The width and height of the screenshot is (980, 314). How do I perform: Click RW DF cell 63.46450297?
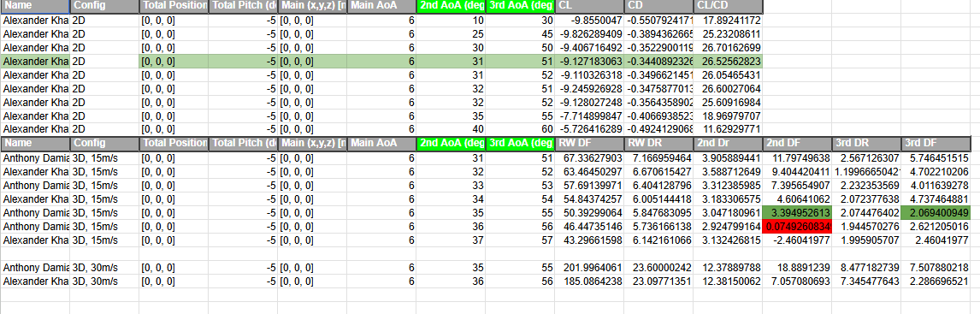pos(589,172)
